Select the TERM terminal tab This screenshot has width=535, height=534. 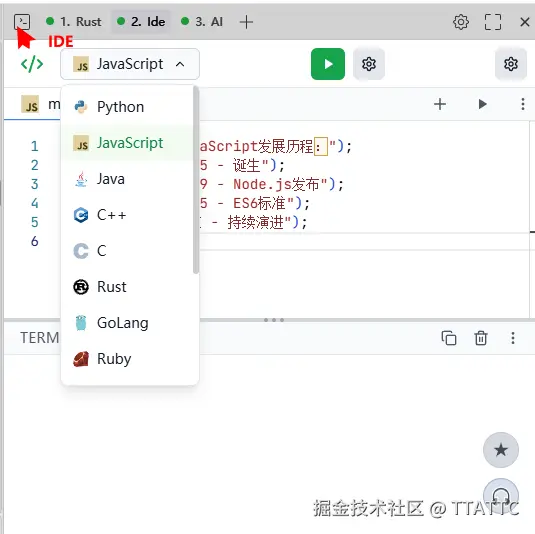tap(39, 338)
